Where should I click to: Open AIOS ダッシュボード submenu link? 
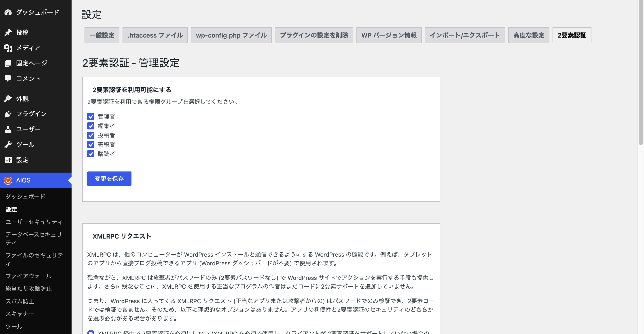pos(25,197)
